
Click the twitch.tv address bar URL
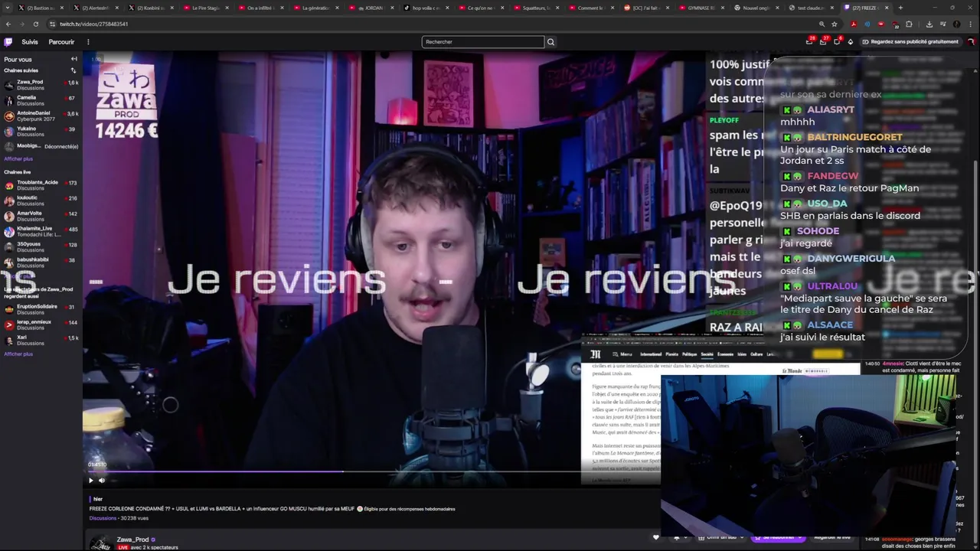coord(93,24)
